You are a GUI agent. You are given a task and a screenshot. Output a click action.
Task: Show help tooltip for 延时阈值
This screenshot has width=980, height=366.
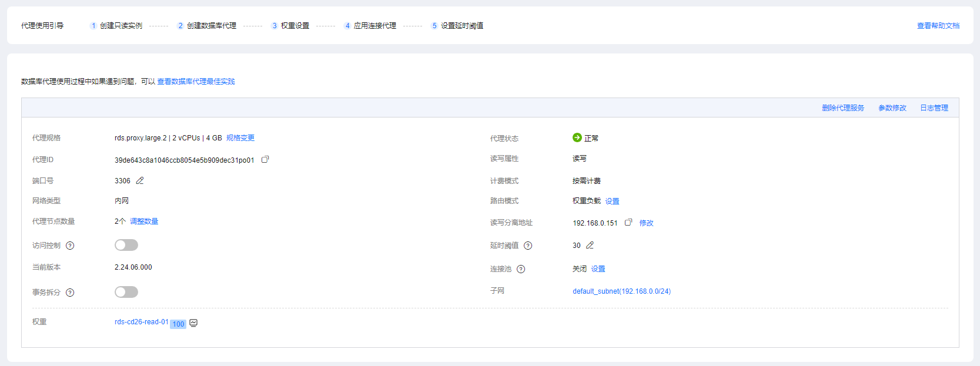point(528,246)
